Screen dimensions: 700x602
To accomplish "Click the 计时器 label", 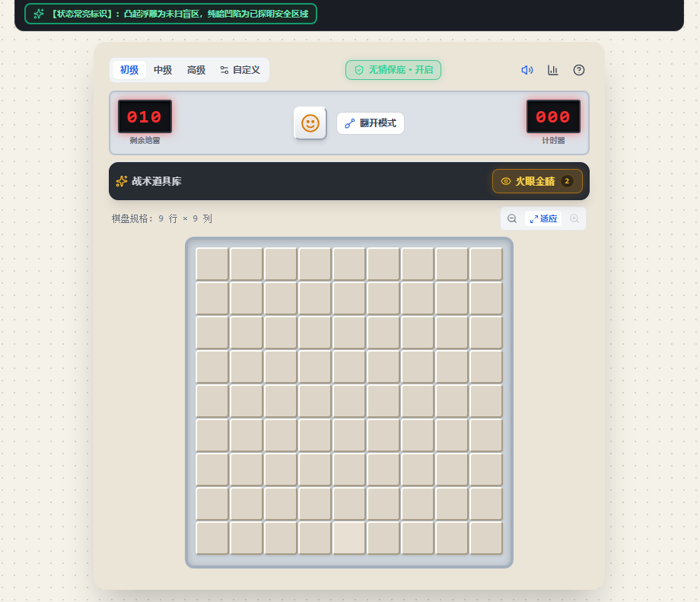I will [x=554, y=140].
